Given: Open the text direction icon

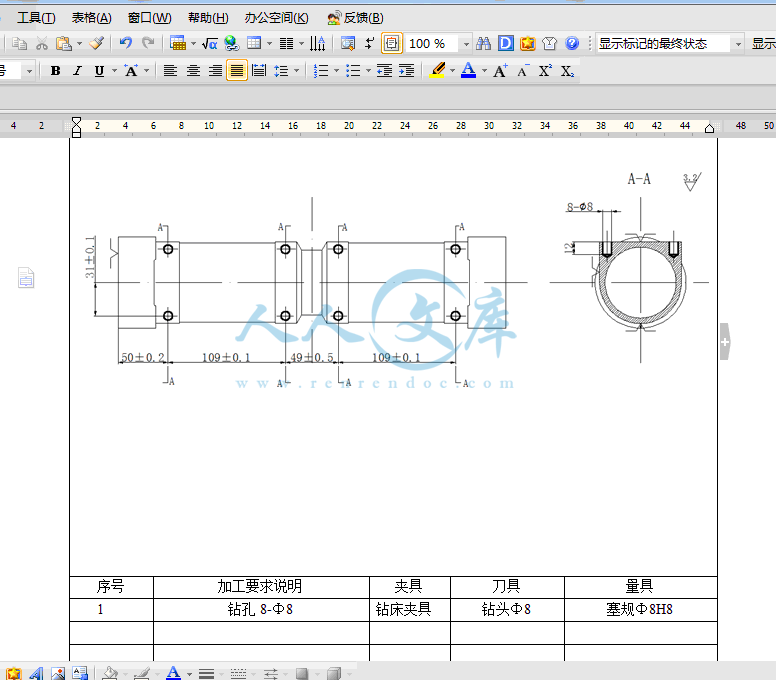Looking at the screenshot, I should tap(317, 44).
